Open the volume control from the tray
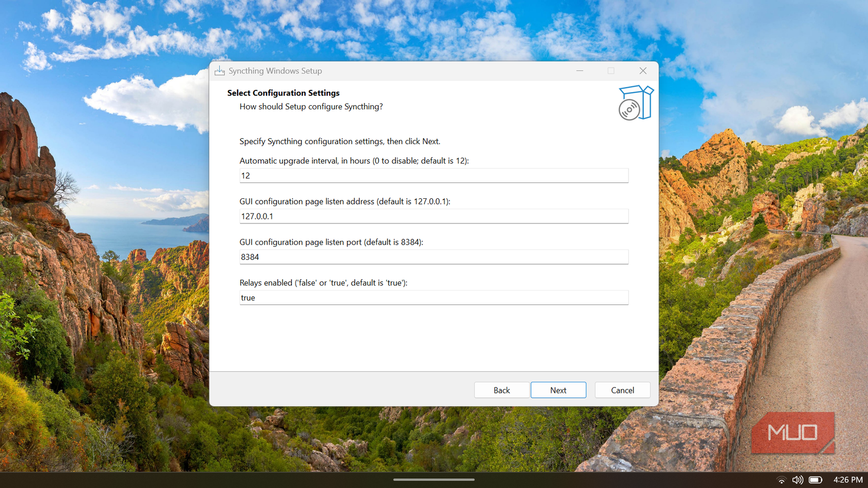Screen dimensions: 868x488 798,480
